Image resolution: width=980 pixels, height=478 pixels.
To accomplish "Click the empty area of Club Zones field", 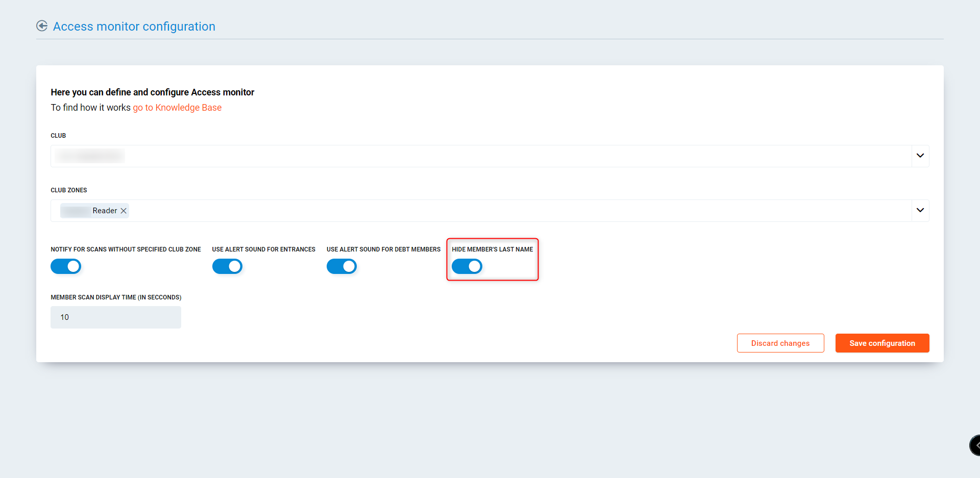I will pos(510,211).
